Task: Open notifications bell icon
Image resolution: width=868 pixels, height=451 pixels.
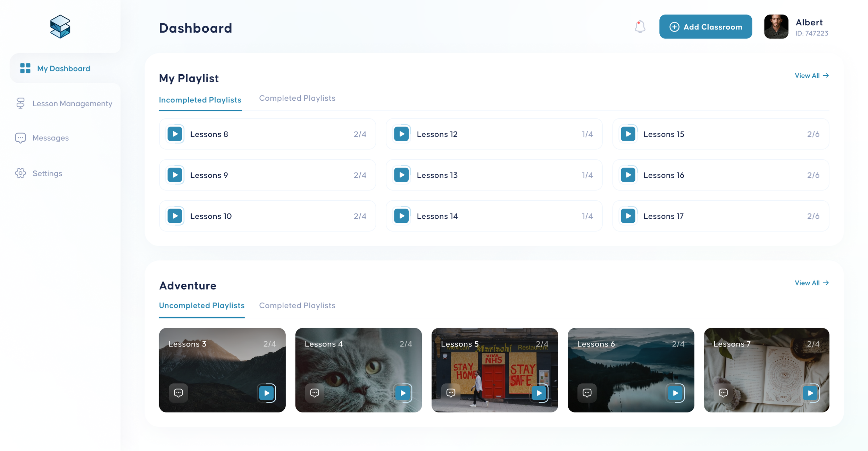Action: pyautogui.click(x=640, y=27)
